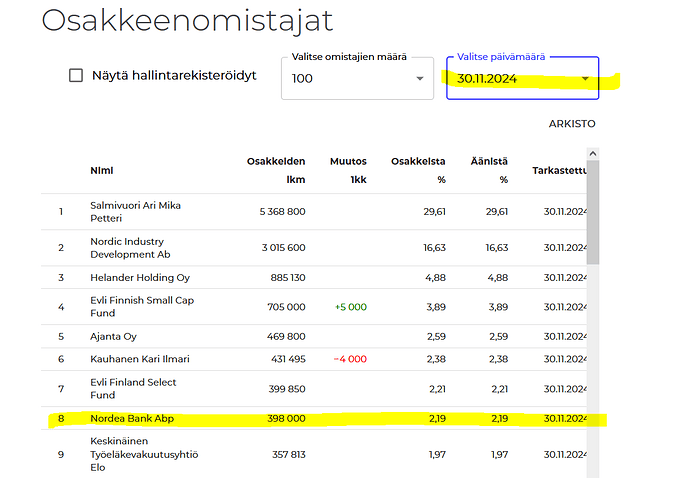Click Helander Holding Oy name
The width and height of the screenshot is (690, 478).
coord(140,278)
